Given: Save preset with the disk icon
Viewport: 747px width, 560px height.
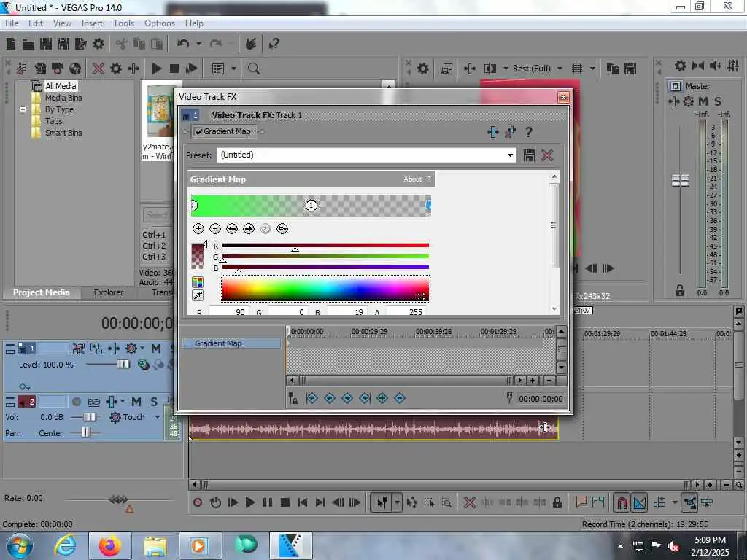Looking at the screenshot, I should (x=530, y=155).
